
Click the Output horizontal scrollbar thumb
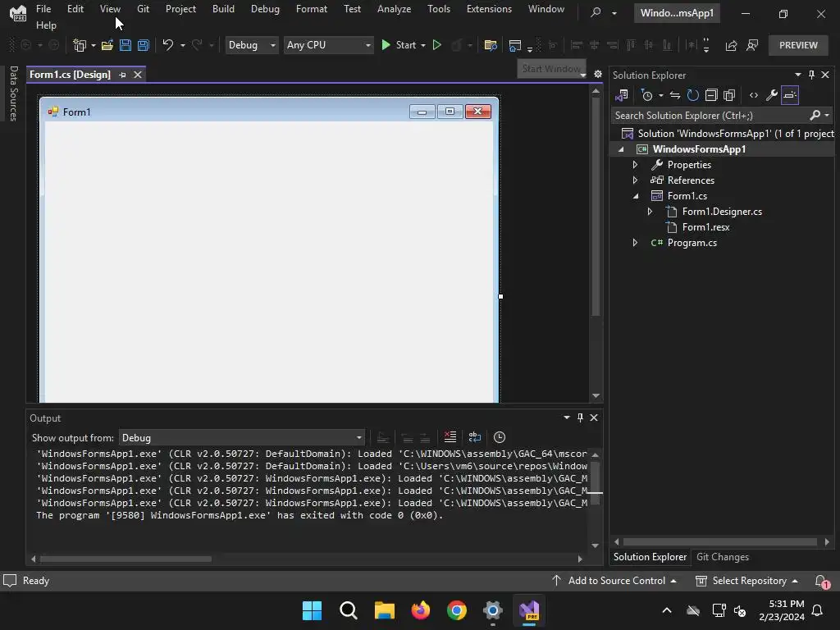[x=126, y=559]
